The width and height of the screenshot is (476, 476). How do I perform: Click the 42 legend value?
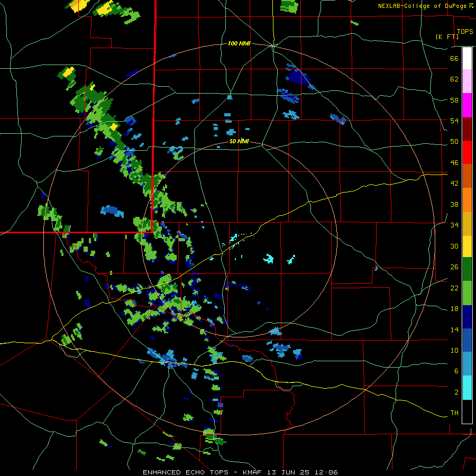coord(454,184)
